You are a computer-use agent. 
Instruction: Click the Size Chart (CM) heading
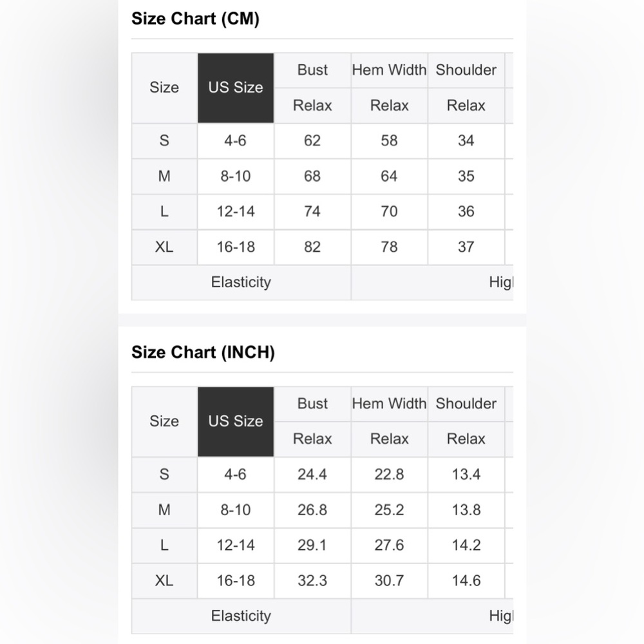(x=196, y=19)
